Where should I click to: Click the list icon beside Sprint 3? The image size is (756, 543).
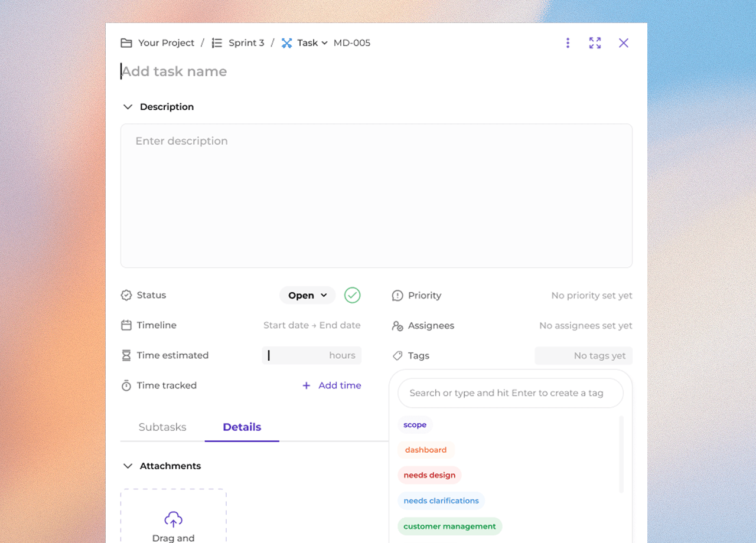click(x=217, y=43)
